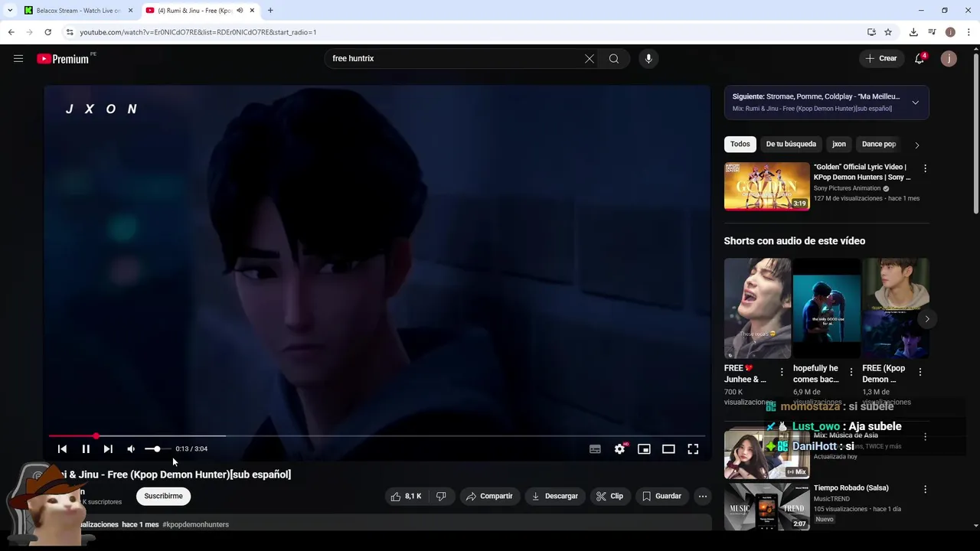The height and width of the screenshot is (551, 980).
Task: Select the De tu búsqueda chip
Action: tap(791, 144)
